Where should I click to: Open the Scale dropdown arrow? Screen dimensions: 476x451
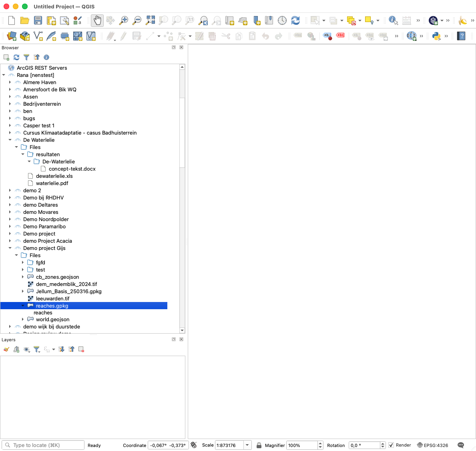click(247, 445)
